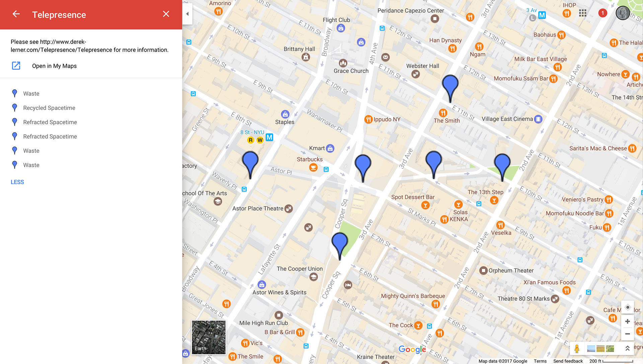643x364 pixels.
Task: Select Orpheum Theater icon
Action: [483, 271]
